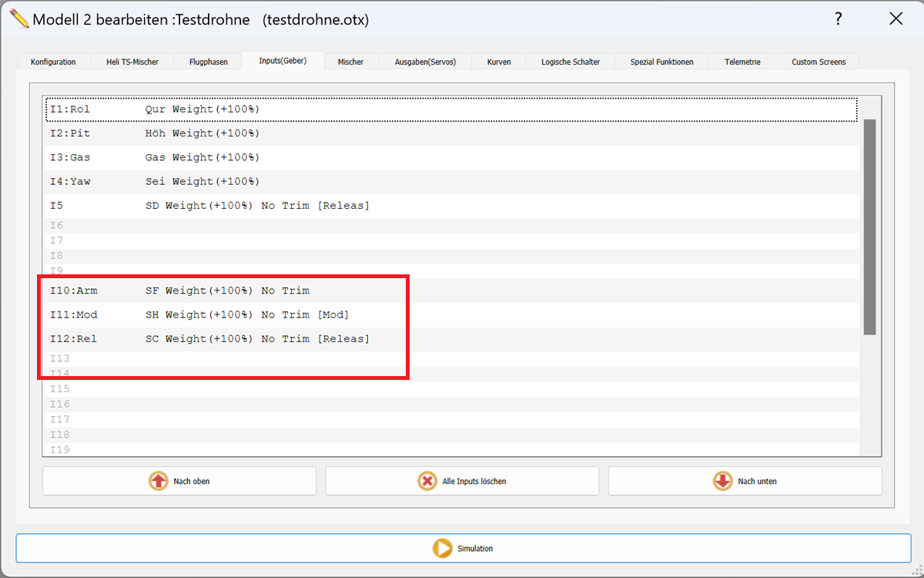Select the I1:Rol input row
Image resolution: width=924 pixels, height=578 pixels.
450,109
